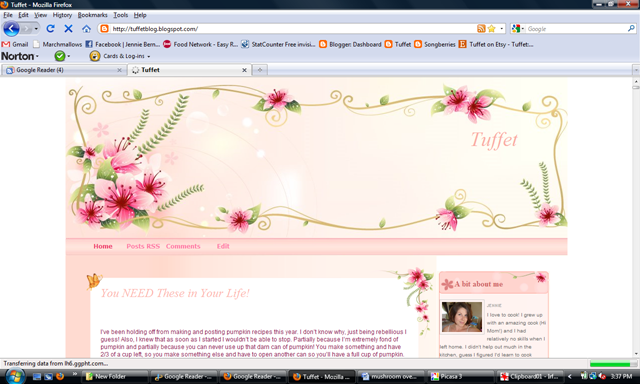Click the Edit link on blog navbar
640x384 pixels.
pyautogui.click(x=223, y=246)
